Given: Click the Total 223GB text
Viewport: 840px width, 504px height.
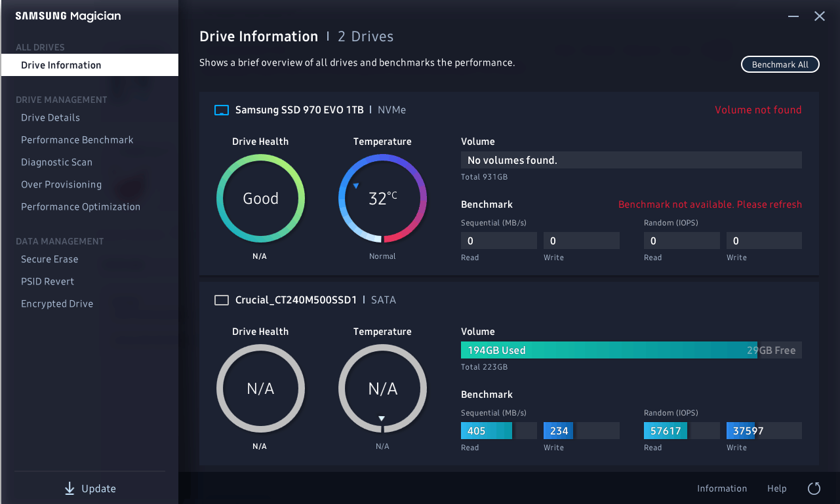Looking at the screenshot, I should [x=485, y=367].
